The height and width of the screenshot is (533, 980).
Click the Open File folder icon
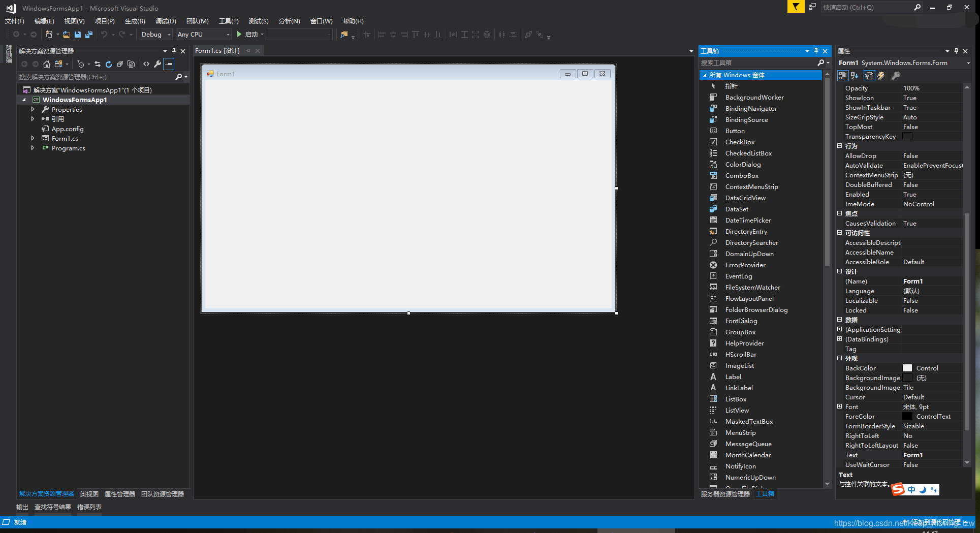67,35
